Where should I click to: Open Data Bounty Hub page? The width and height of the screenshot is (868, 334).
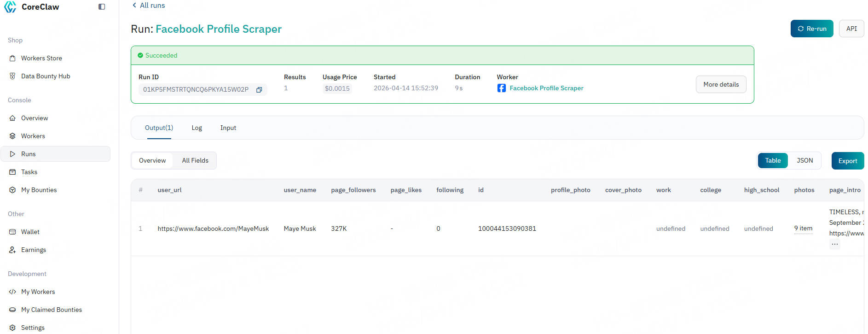45,76
